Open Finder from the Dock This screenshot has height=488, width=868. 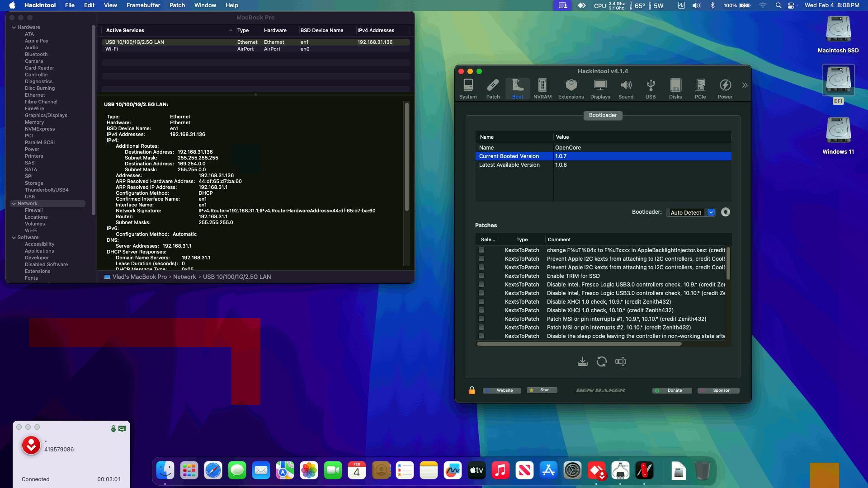point(165,471)
